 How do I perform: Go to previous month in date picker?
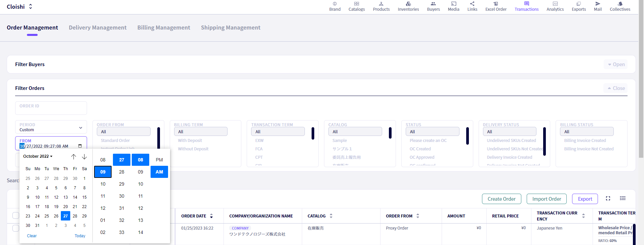click(x=74, y=157)
